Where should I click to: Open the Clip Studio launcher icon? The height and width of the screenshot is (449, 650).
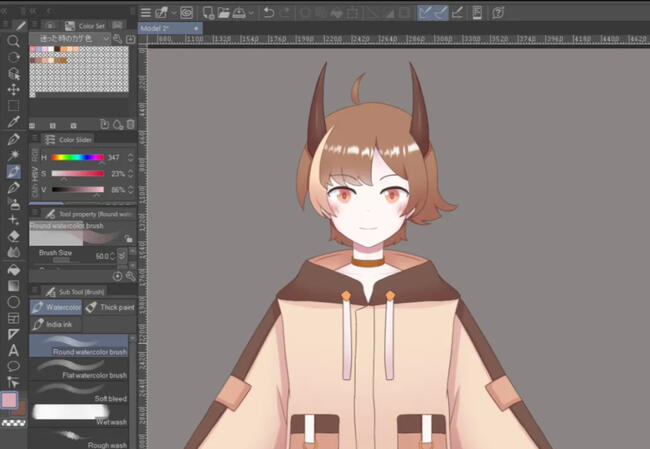pos(186,13)
